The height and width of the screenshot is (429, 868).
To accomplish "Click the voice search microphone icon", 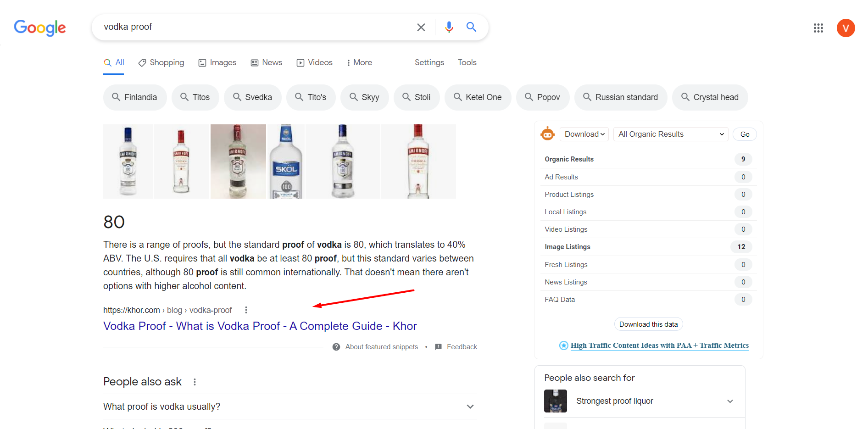I will point(449,27).
